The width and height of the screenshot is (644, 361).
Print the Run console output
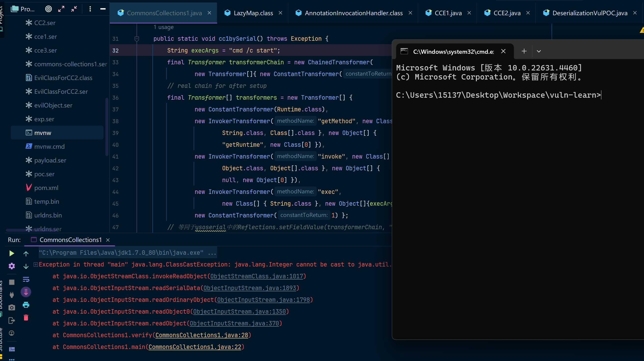(26, 305)
